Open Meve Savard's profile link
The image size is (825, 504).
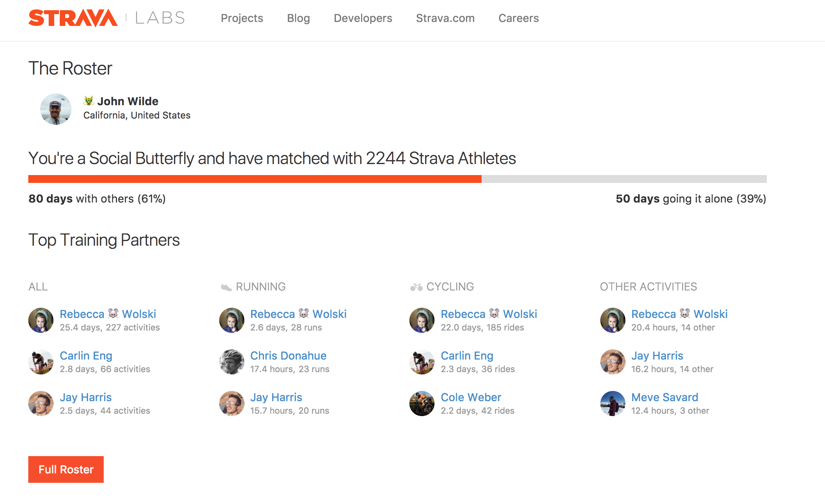665,397
